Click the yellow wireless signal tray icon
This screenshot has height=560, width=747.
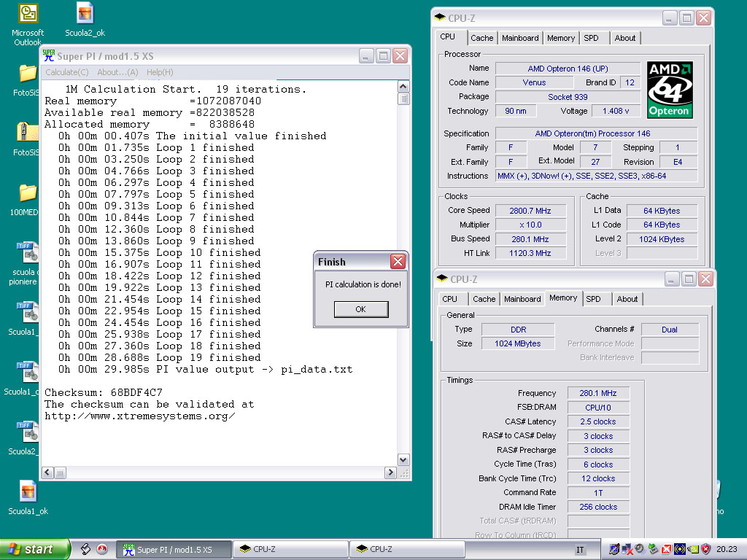click(x=680, y=549)
